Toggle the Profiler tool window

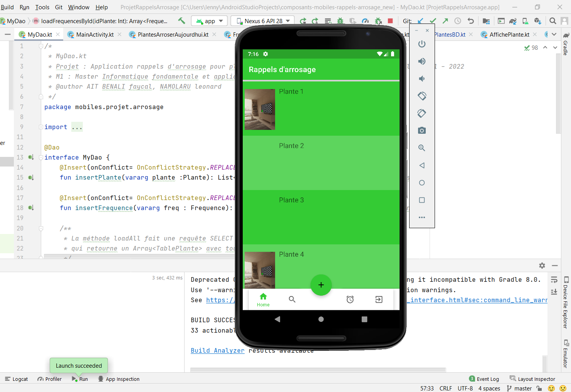coord(50,379)
